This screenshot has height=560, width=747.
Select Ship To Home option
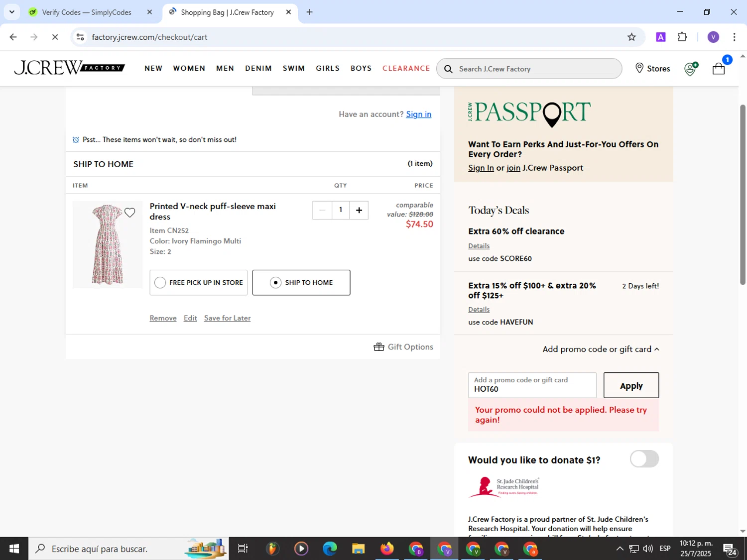click(x=301, y=283)
